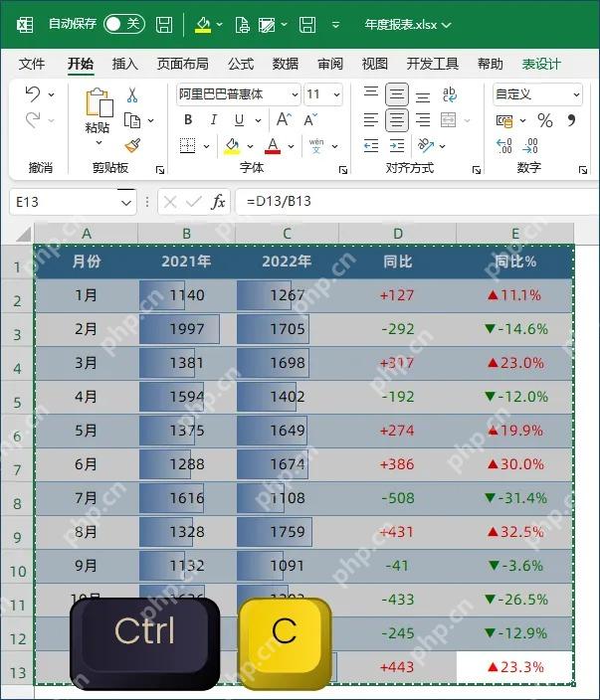
Task: Toggle the AutoSave switch
Action: 124,24
